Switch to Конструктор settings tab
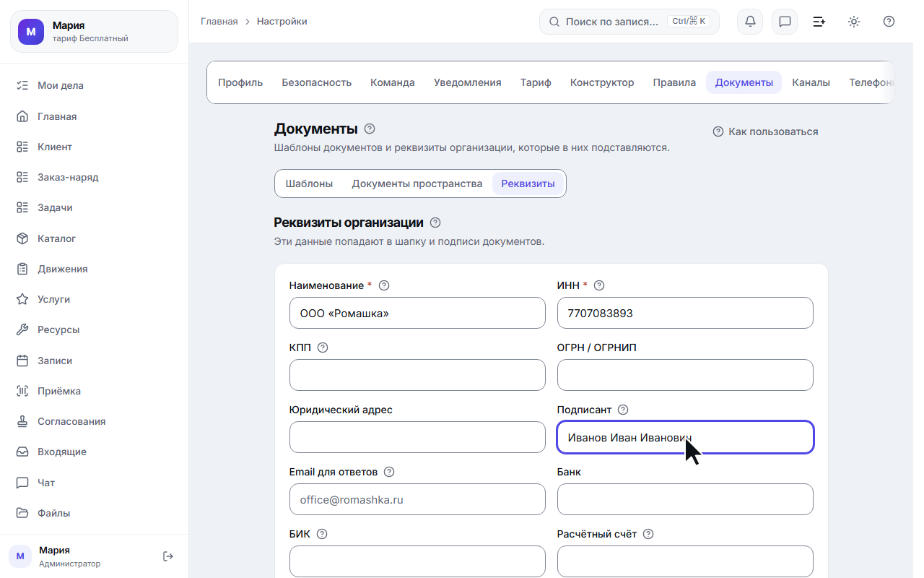This screenshot has width=924, height=578. click(x=602, y=82)
